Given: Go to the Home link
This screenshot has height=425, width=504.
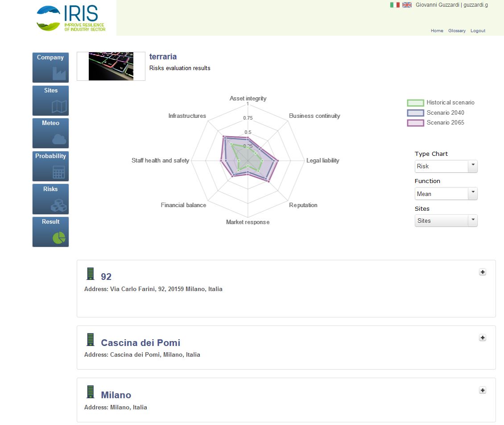Looking at the screenshot, I should (x=437, y=30).
